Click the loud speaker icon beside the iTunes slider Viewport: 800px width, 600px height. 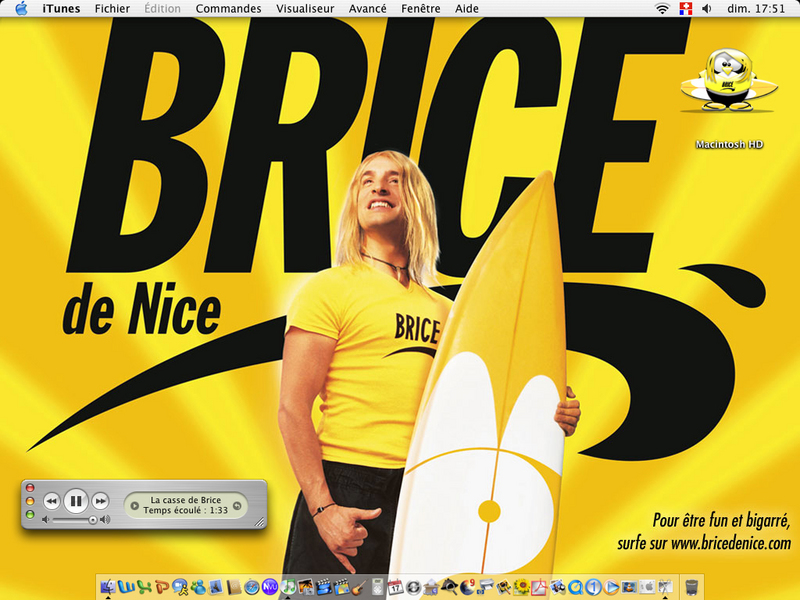pyautogui.click(x=105, y=520)
